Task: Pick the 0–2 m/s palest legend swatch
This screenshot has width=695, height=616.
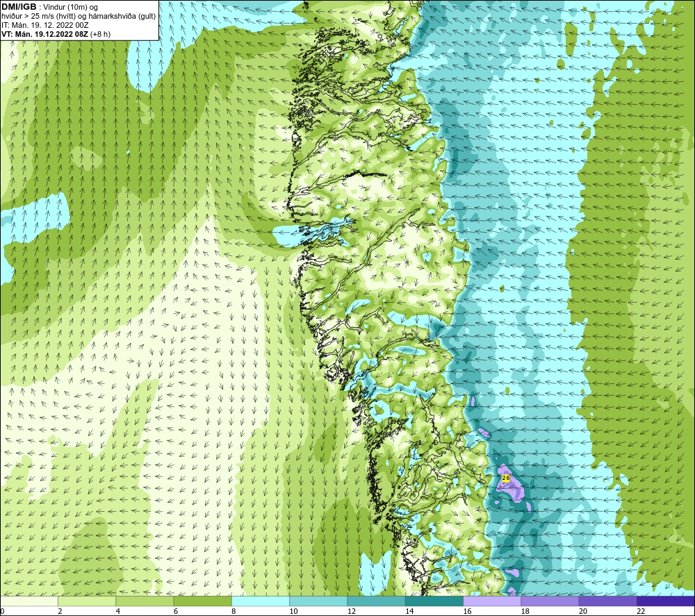Action: pyautogui.click(x=28, y=601)
